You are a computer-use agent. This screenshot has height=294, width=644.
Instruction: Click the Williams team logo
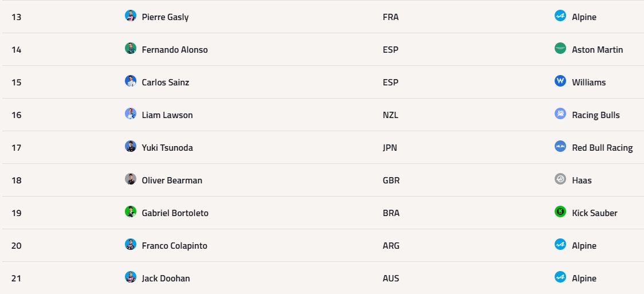[560, 81]
